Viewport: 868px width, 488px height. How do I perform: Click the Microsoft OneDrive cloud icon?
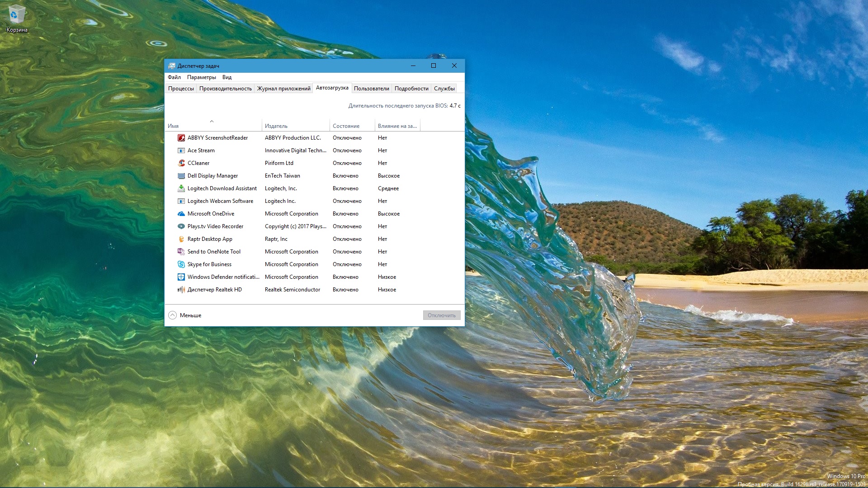181,214
